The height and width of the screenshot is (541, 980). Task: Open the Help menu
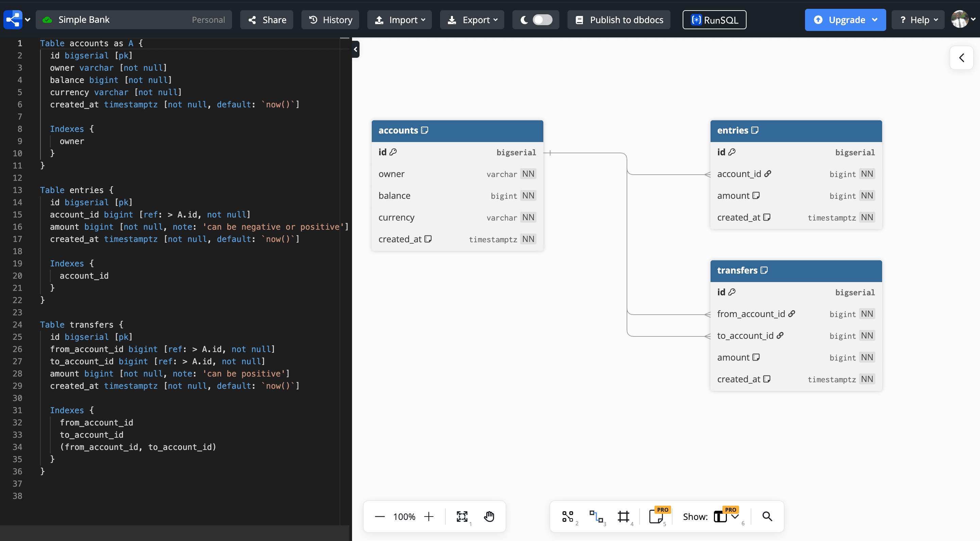[x=917, y=19]
